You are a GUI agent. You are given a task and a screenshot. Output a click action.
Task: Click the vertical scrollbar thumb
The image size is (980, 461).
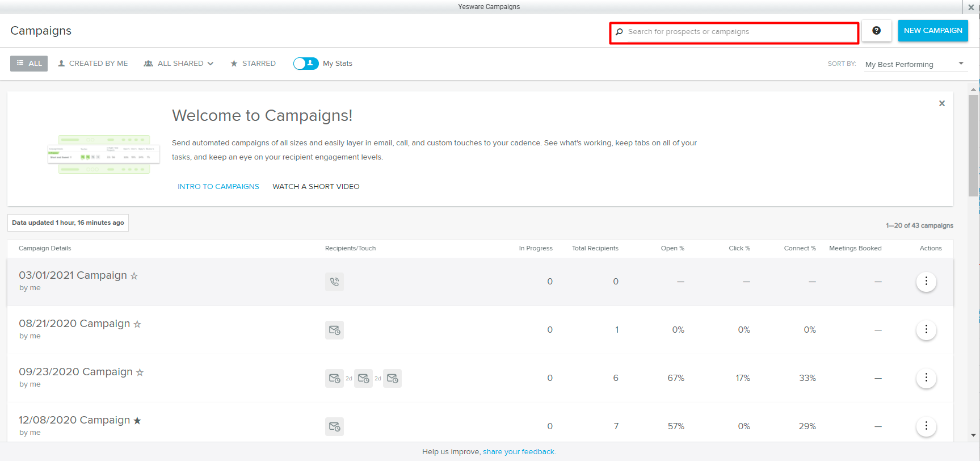(x=974, y=145)
